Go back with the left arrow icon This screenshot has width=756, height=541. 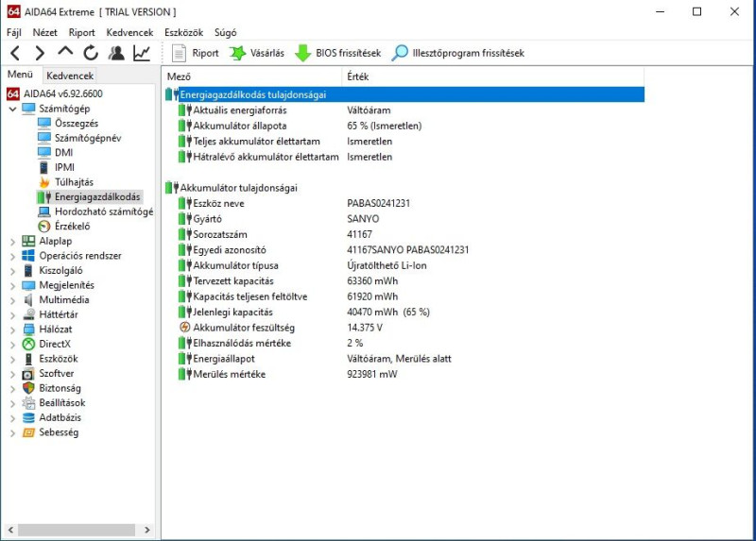pyautogui.click(x=15, y=53)
